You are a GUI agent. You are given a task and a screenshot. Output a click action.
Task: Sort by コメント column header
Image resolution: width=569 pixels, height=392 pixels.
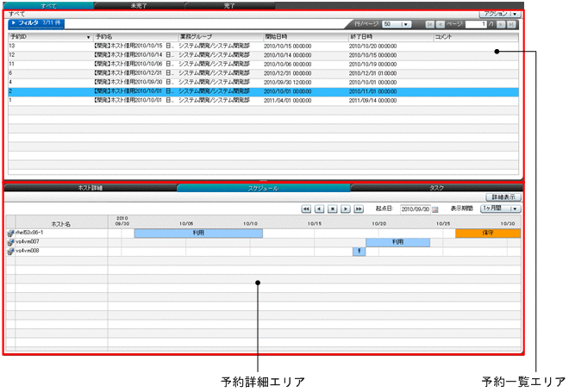476,37
